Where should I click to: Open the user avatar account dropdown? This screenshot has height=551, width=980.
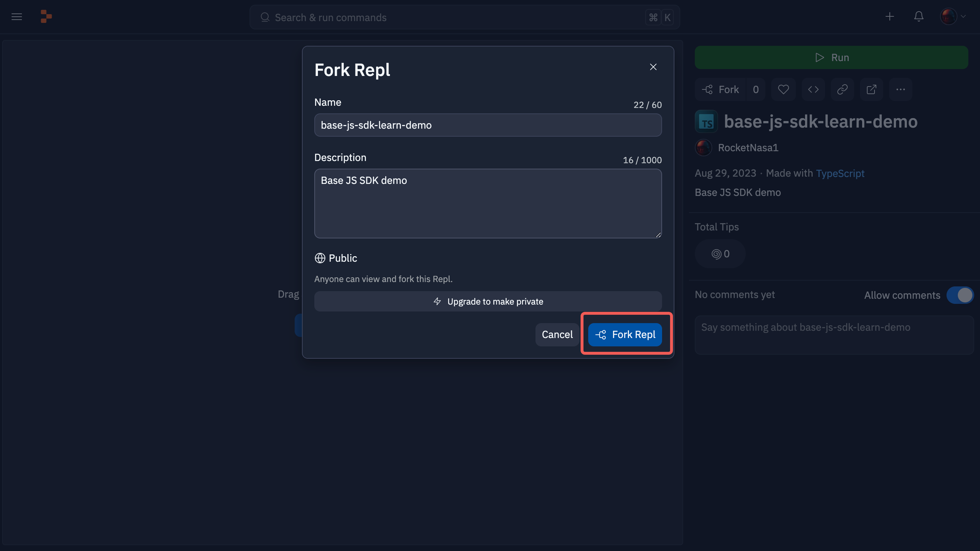click(953, 17)
